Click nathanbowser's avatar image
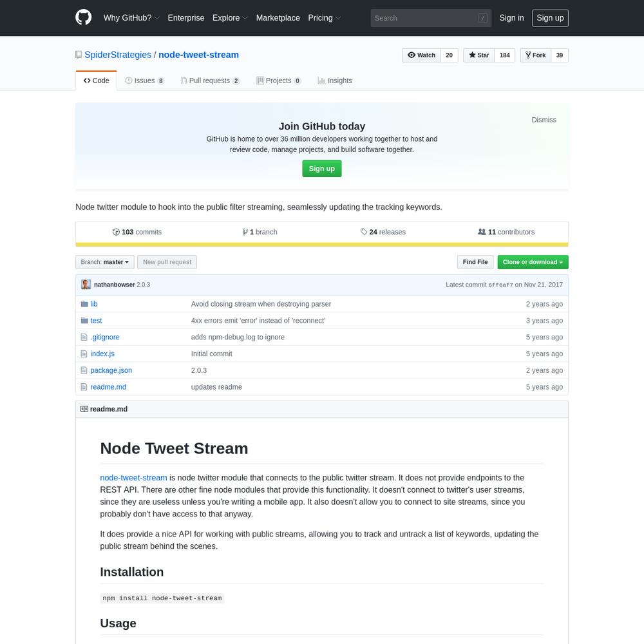 (x=86, y=284)
